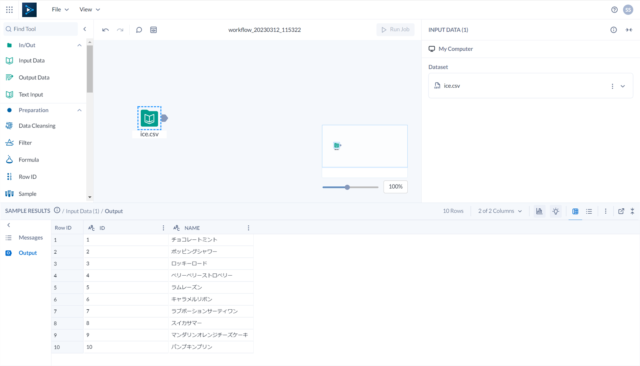Click the My Computer source label
Image resolution: width=640 pixels, height=366 pixels.
(x=456, y=49)
